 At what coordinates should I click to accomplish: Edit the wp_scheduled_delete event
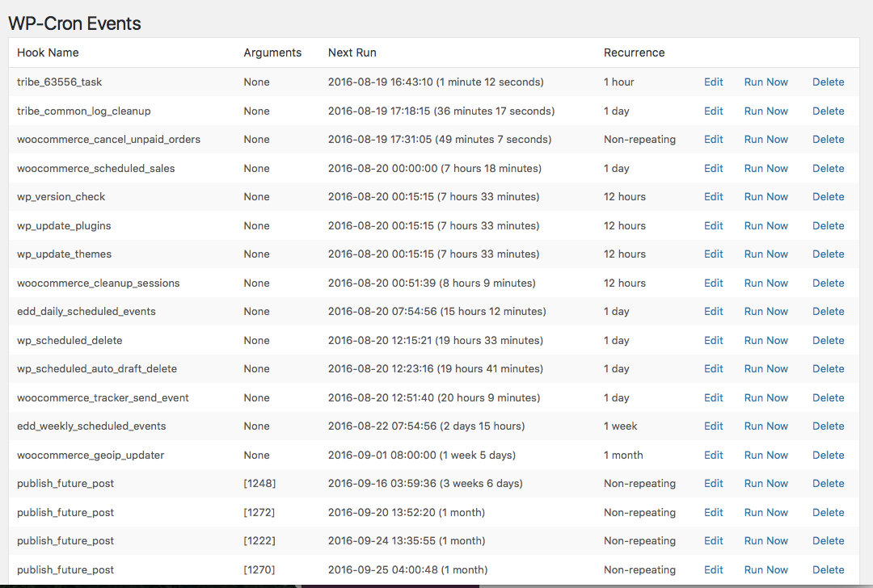(x=713, y=341)
